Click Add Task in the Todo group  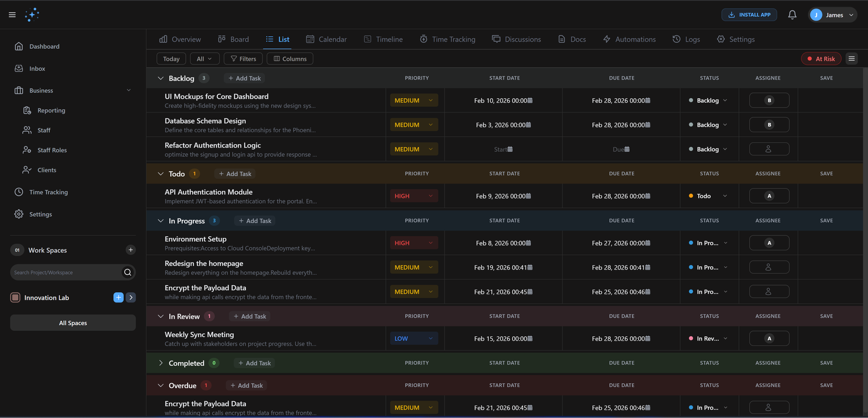[235, 174]
